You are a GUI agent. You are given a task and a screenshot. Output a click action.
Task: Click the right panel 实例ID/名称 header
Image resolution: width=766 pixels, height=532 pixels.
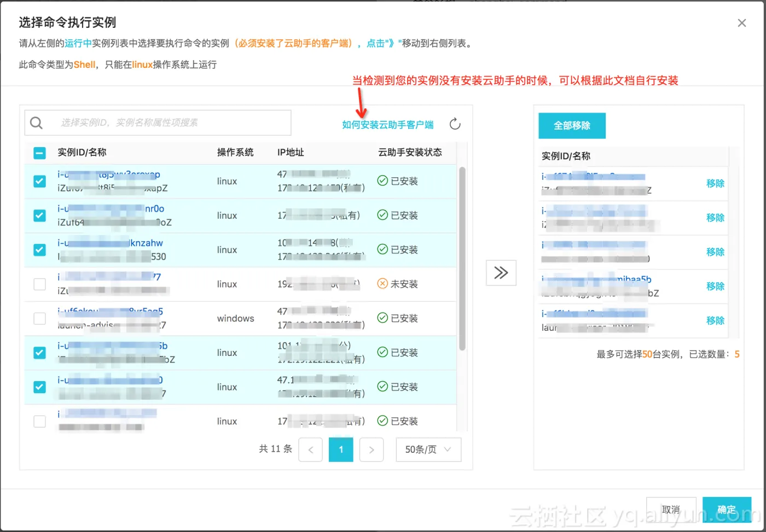(x=566, y=156)
